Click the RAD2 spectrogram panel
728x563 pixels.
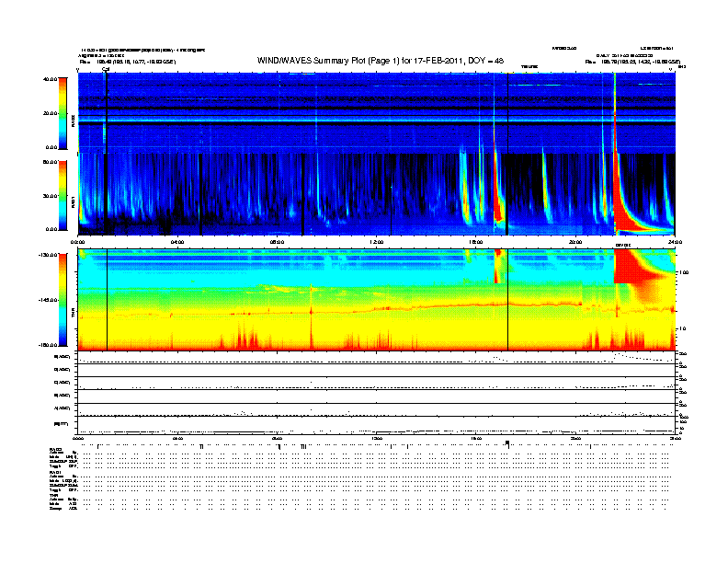coord(377,113)
